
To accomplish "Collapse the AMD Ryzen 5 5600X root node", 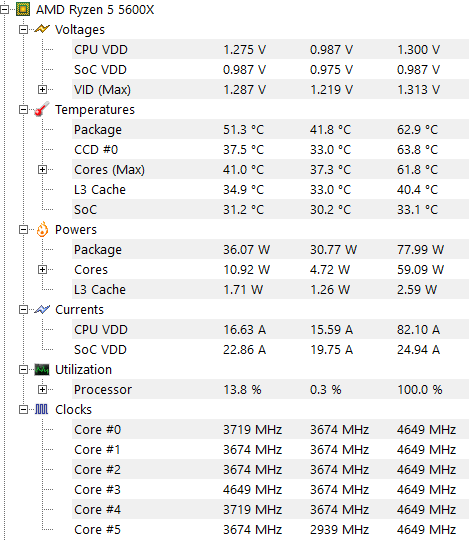I will pyautogui.click(x=4, y=10).
